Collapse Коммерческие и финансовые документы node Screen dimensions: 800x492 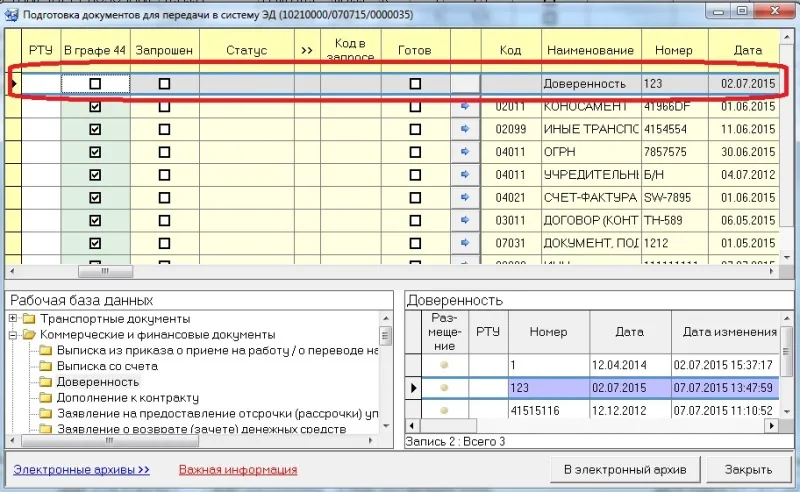pos(13,335)
